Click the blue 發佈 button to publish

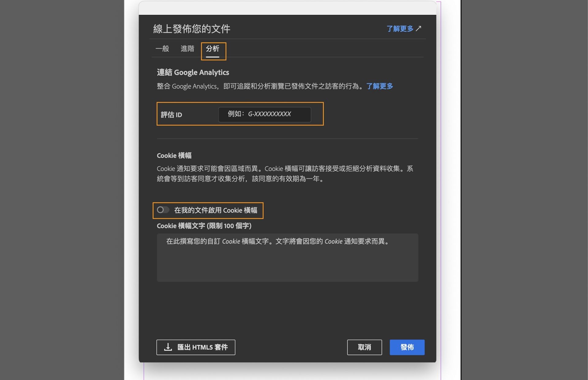click(x=407, y=347)
